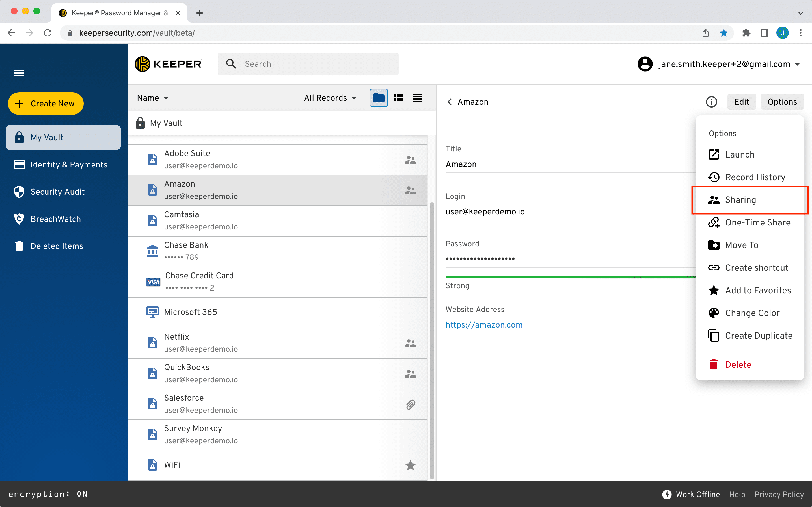The width and height of the screenshot is (812, 507).
Task: Select the Survey Monkey record
Action: (x=278, y=434)
